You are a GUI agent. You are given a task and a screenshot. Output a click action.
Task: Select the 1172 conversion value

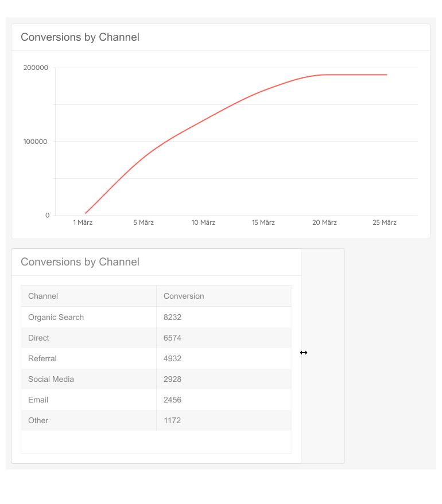pyautogui.click(x=172, y=420)
